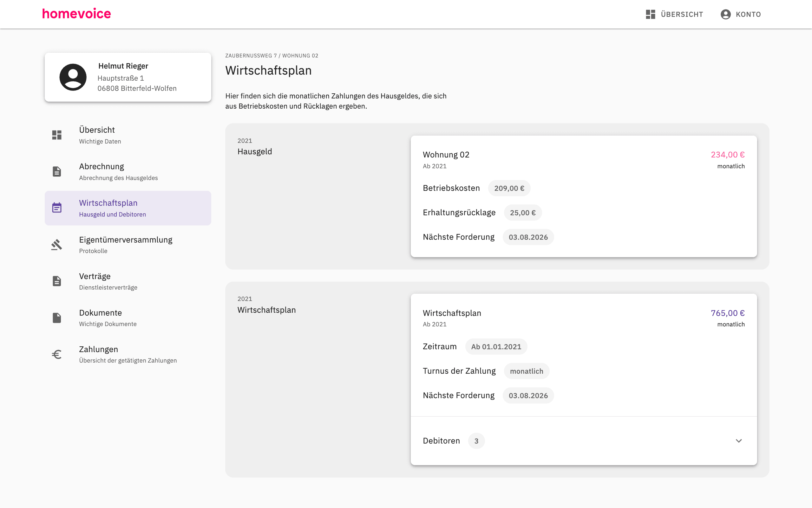Select Wirtschaftsplan in the sidebar menu
812x508 pixels.
click(x=128, y=208)
